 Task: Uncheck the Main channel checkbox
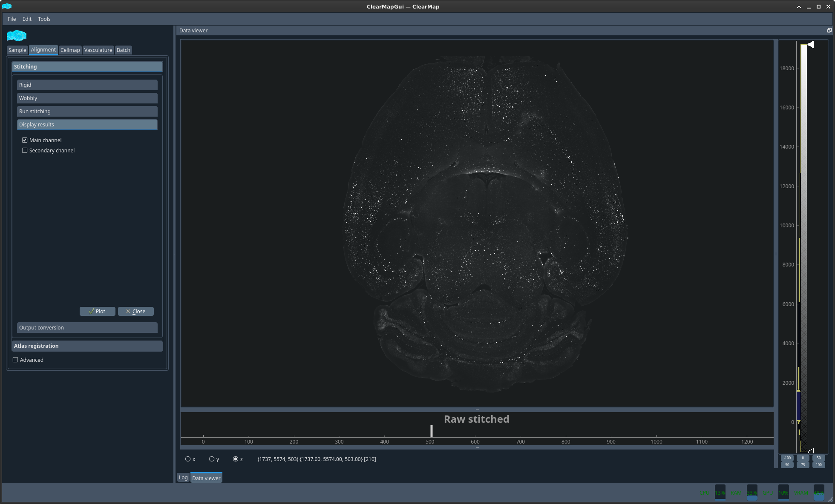25,140
